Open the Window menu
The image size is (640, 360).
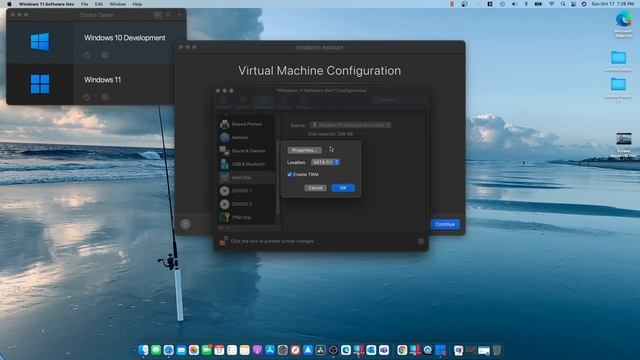(x=118, y=4)
